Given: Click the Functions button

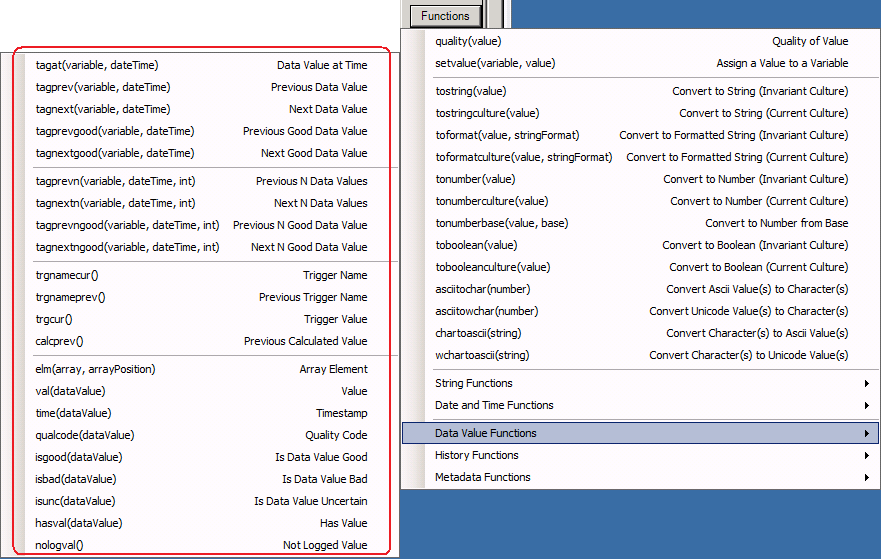Looking at the screenshot, I should point(445,16).
